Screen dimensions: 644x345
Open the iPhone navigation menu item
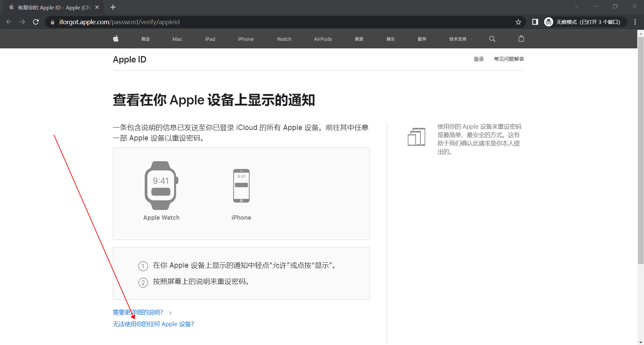[x=246, y=39]
